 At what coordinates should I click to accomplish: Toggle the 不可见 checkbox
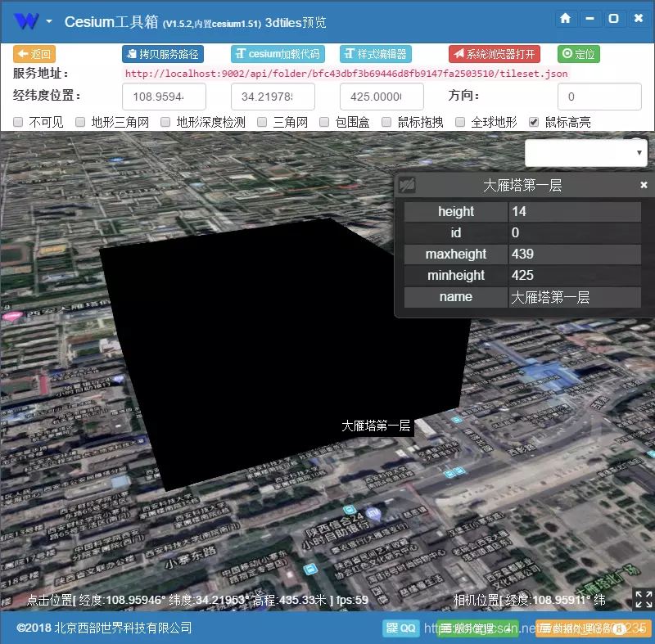[x=18, y=122]
